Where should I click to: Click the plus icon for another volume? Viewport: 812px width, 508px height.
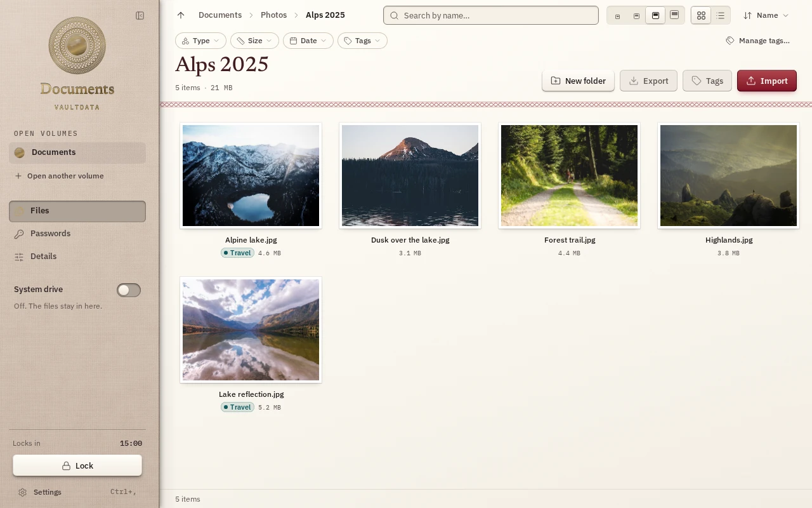pos(18,176)
